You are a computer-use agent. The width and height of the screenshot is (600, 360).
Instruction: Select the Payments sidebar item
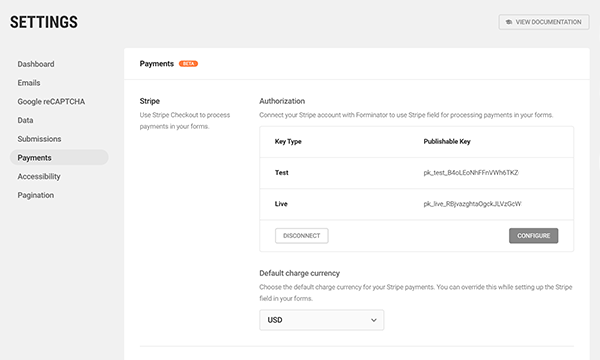tap(59, 158)
